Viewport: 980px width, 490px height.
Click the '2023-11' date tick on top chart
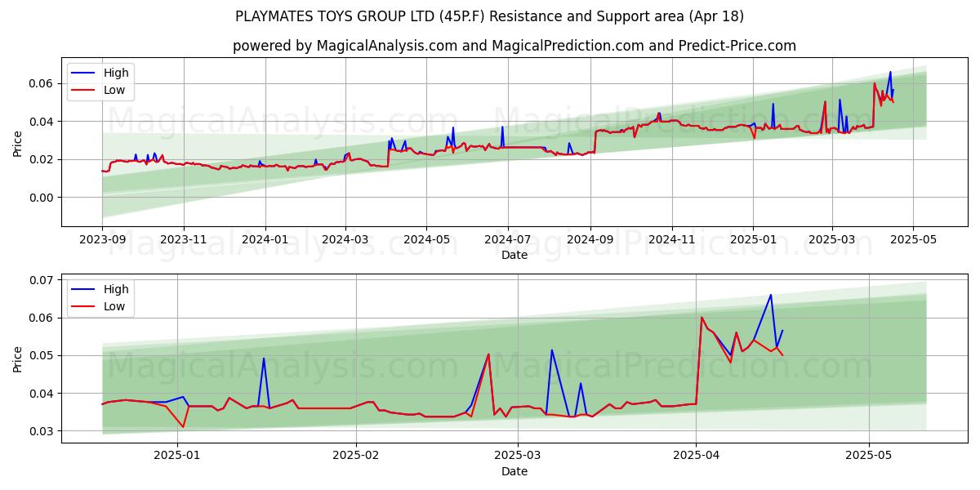[184, 240]
